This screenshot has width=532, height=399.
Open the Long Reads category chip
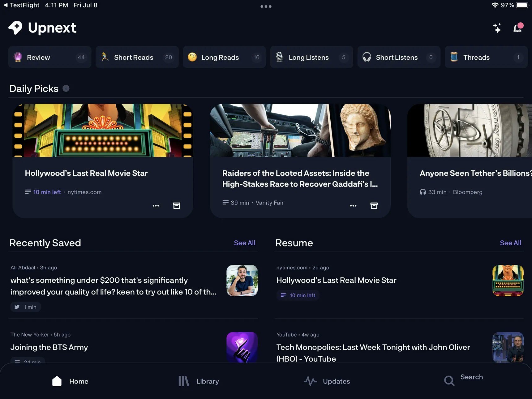click(x=224, y=57)
